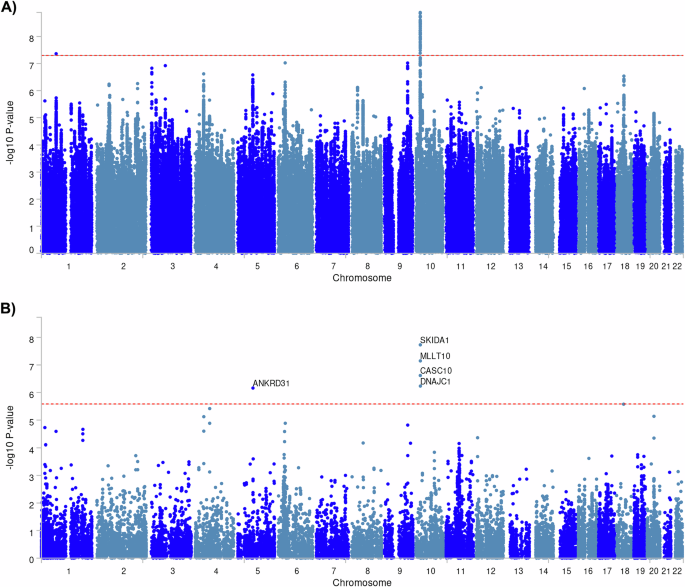Click chromosome 10 tick label in panel A
Screen dimensions: 685x587
point(430,266)
